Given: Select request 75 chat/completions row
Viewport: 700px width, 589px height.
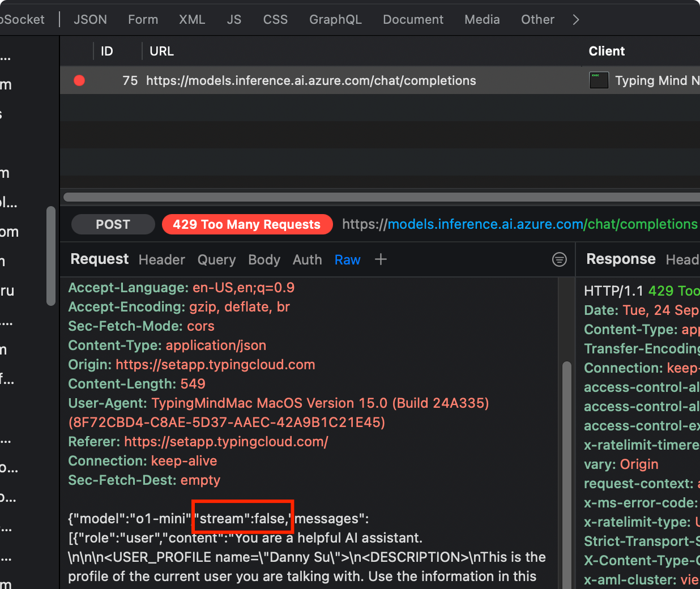Looking at the screenshot, I should (380, 80).
